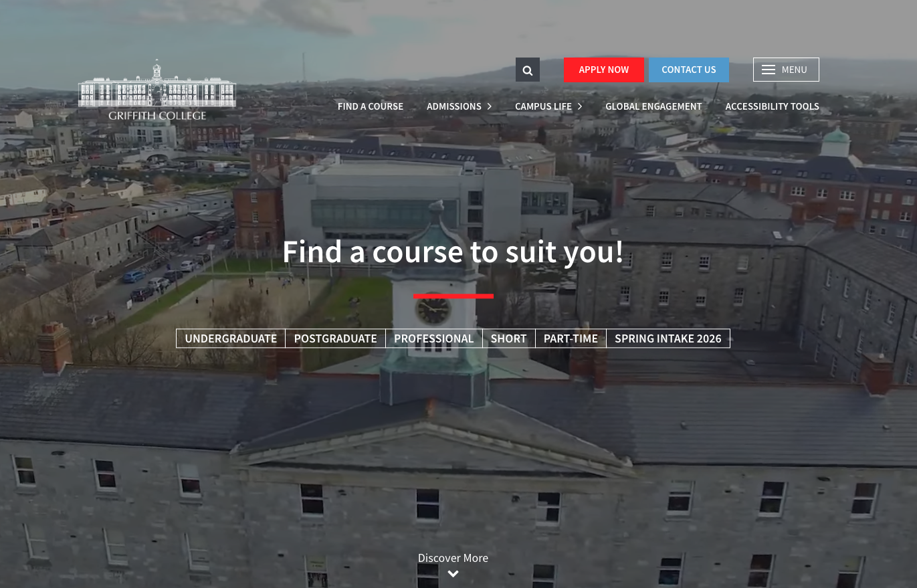This screenshot has width=917, height=588.
Task: Click the Admissions navigation label
Action: tap(453, 106)
